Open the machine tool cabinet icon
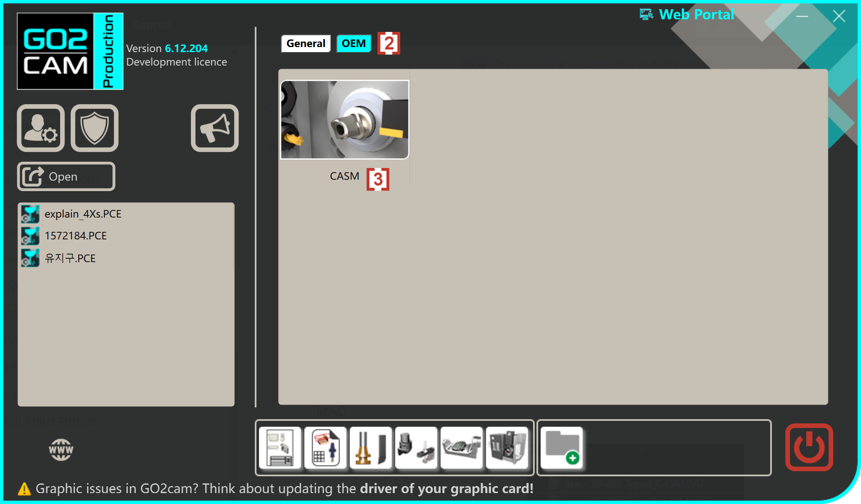 (x=507, y=448)
